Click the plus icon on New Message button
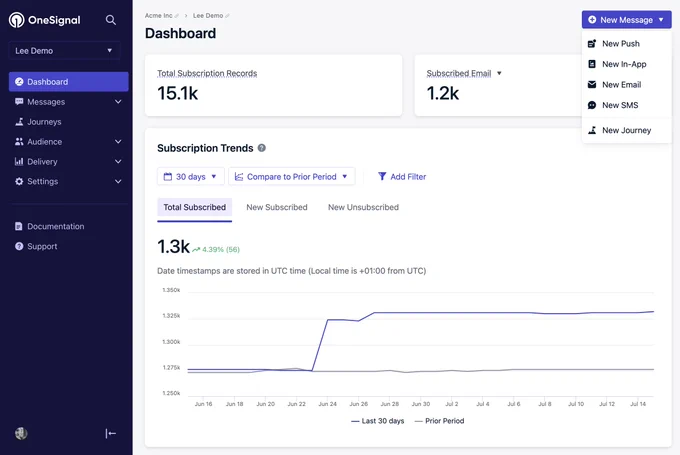The image size is (680, 455). pyautogui.click(x=592, y=20)
